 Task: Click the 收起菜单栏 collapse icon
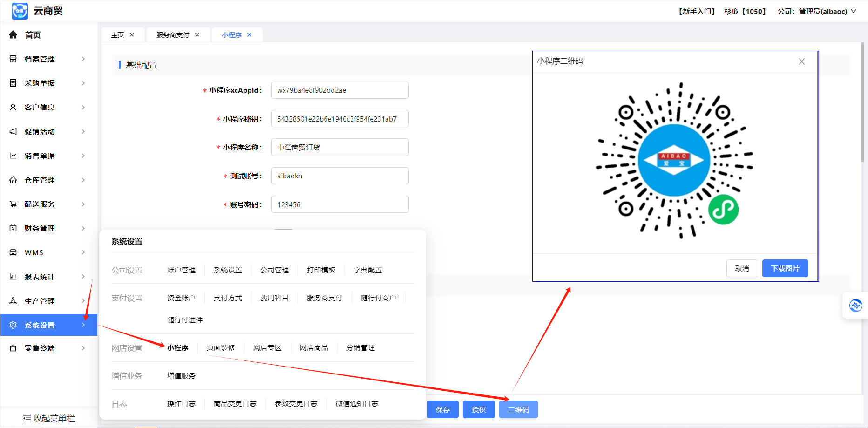pos(27,418)
